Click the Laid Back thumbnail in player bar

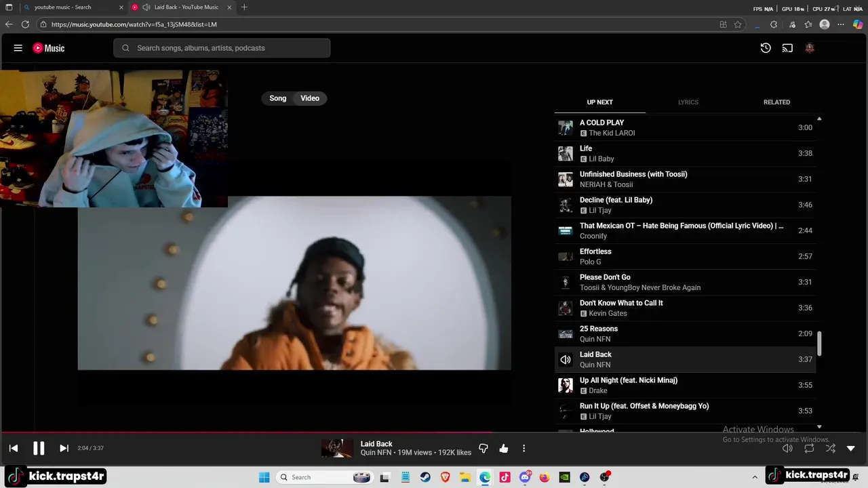click(x=337, y=448)
